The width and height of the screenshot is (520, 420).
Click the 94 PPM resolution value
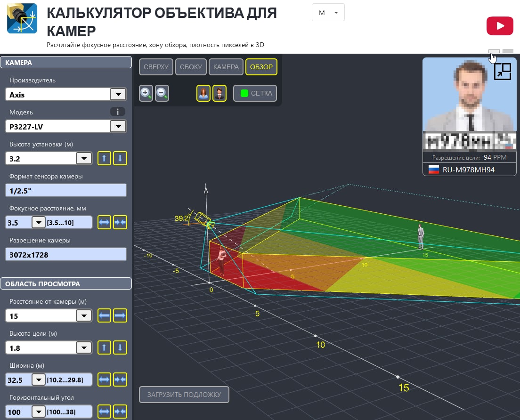(x=495, y=157)
